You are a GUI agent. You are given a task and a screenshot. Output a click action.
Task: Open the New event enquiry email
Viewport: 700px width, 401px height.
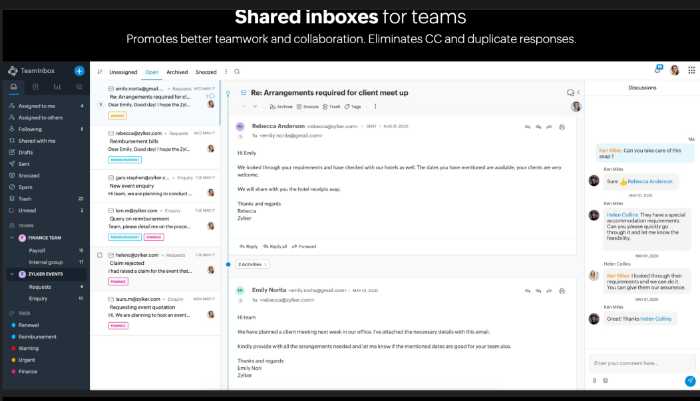157,186
